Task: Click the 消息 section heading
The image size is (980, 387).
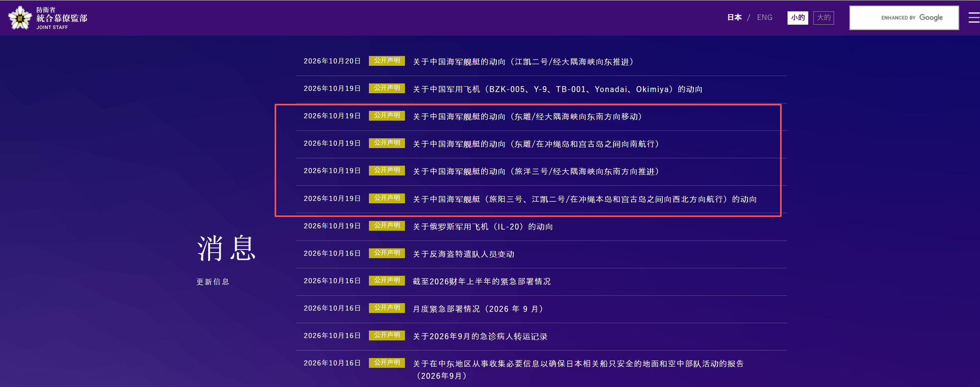Action: click(226, 248)
